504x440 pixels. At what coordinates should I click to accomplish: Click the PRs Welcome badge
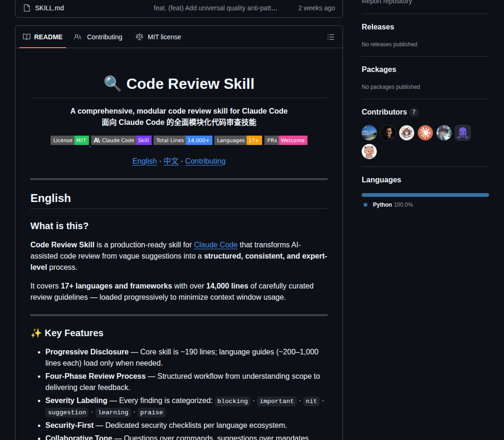pos(286,140)
